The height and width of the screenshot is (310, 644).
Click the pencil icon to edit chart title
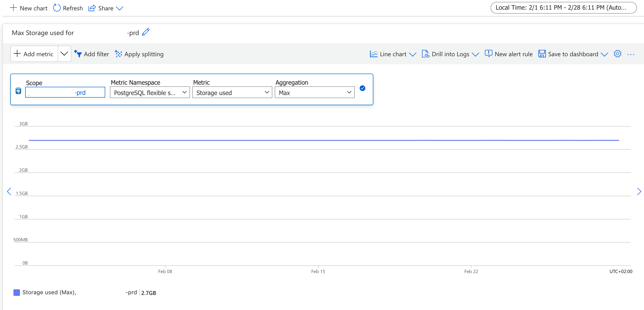(x=146, y=32)
